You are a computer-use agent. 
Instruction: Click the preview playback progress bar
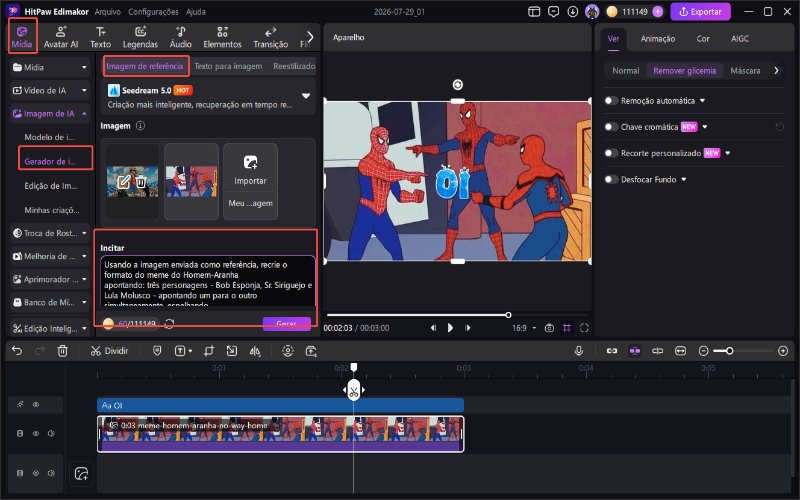pyautogui.click(x=457, y=315)
